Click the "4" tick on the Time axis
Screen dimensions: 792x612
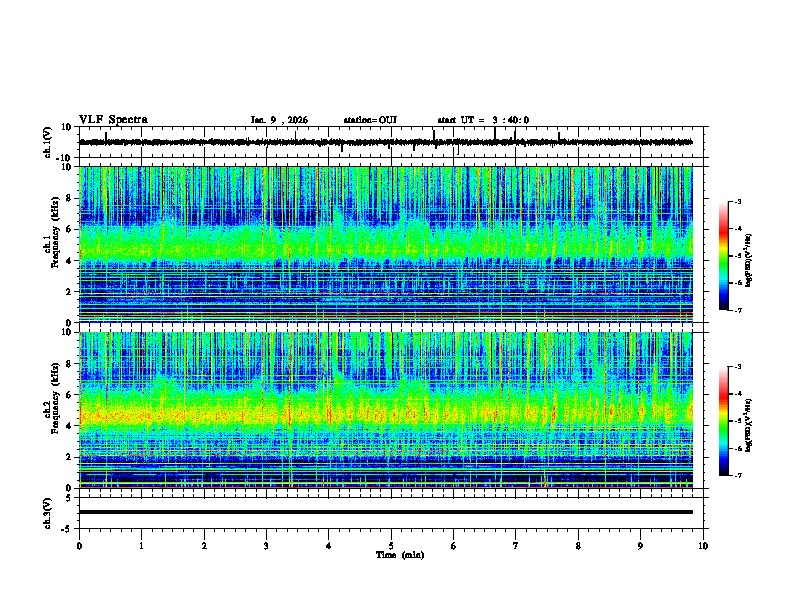point(329,546)
